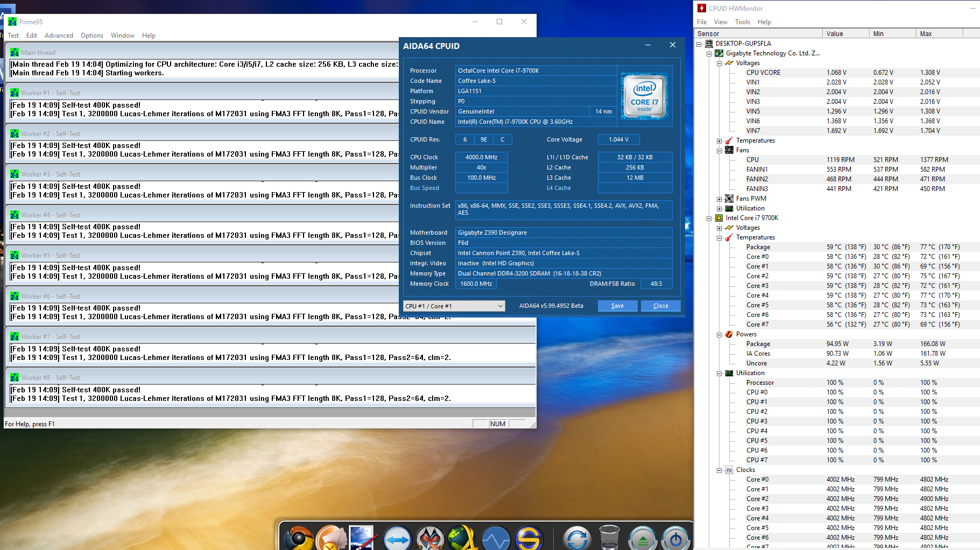The height and width of the screenshot is (550, 980).
Task: Collapse the Clocks group
Action: coord(720,470)
